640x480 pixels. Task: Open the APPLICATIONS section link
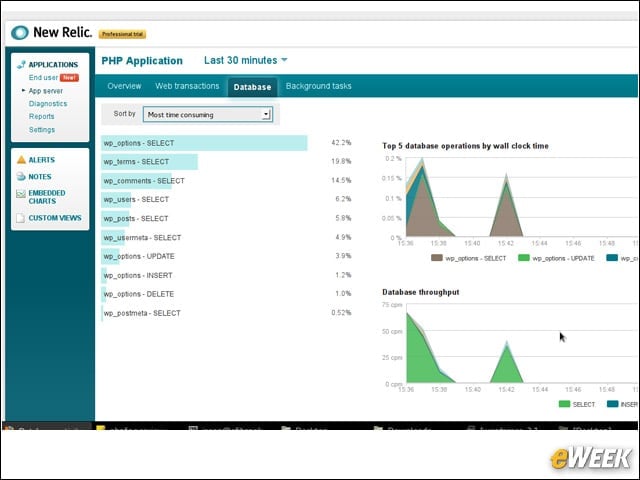pyautogui.click(x=53, y=64)
